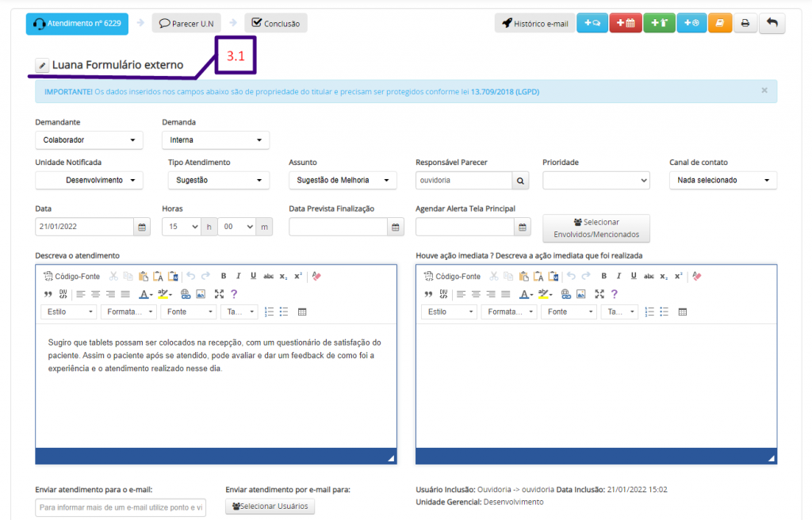Insert a table in the Descreva o atendimento editor
This screenshot has width=812, height=520.
click(302, 312)
